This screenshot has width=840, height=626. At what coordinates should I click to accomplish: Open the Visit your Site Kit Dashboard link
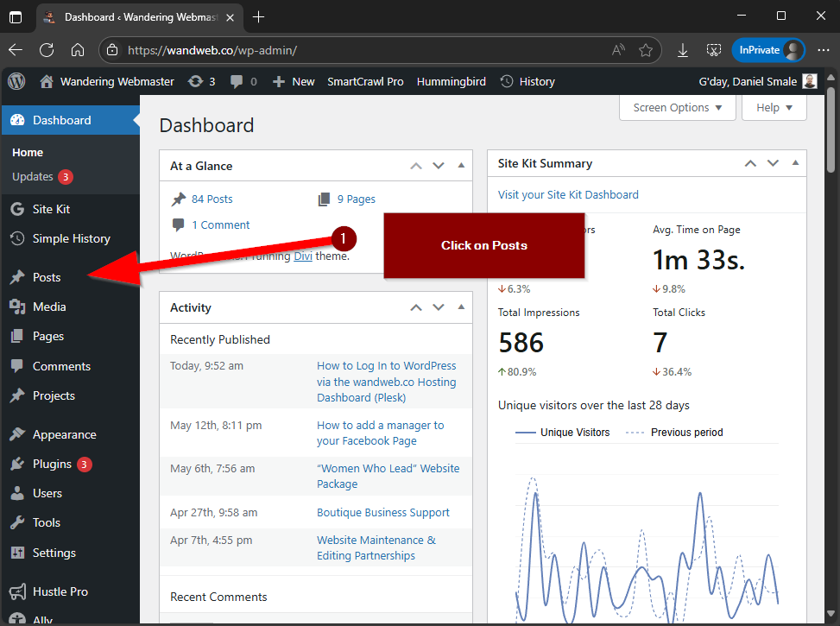(x=568, y=194)
